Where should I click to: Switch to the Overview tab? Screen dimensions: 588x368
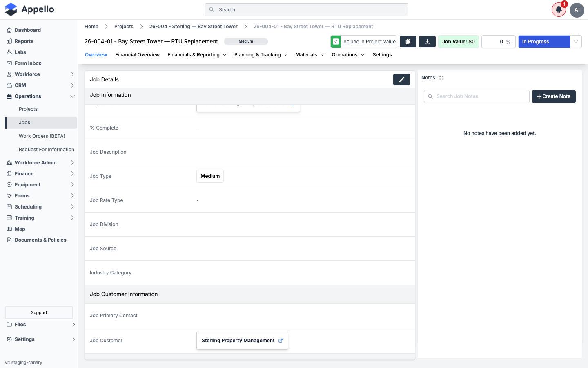(x=96, y=55)
